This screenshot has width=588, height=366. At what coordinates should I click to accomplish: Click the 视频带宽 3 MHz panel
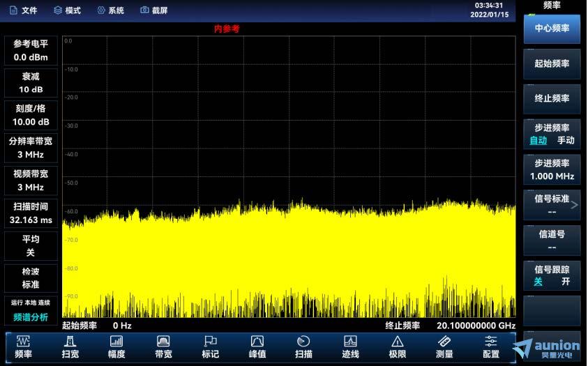pyautogui.click(x=31, y=181)
